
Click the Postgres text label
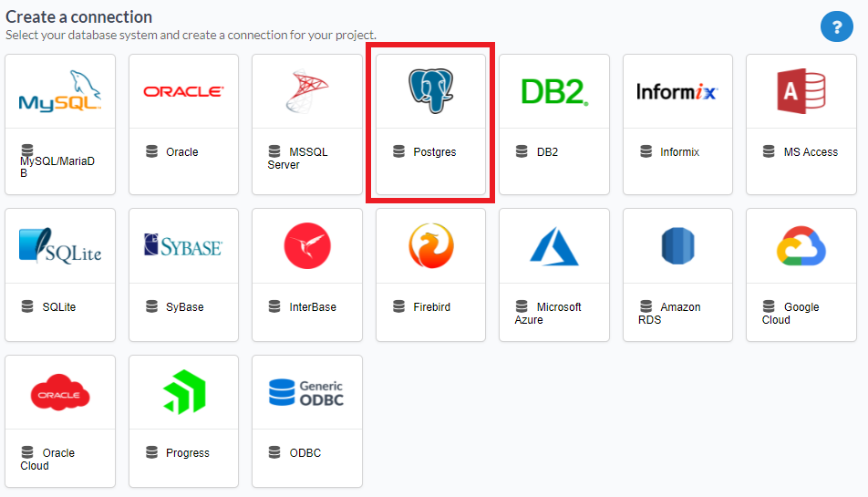(434, 152)
